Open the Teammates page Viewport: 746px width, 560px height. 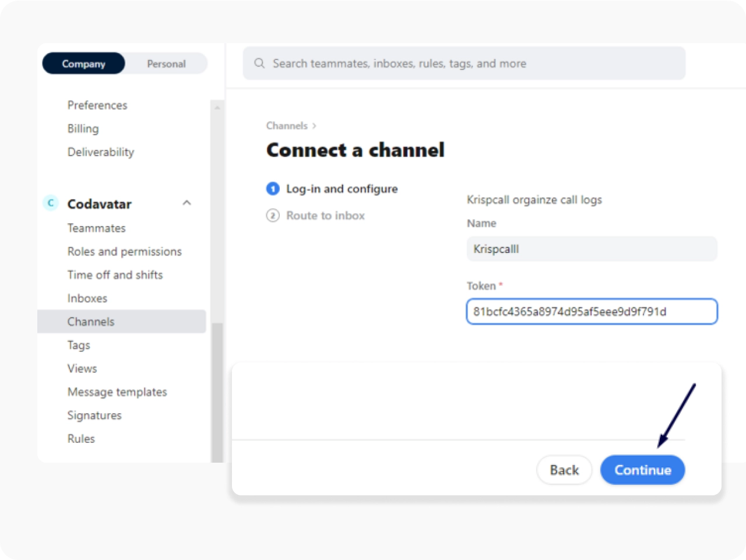click(x=97, y=228)
